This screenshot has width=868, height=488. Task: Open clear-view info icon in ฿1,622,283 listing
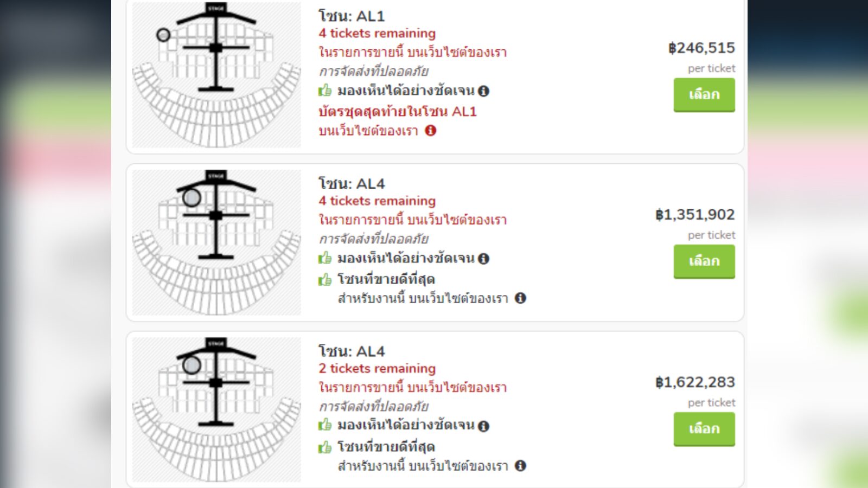coord(484,426)
